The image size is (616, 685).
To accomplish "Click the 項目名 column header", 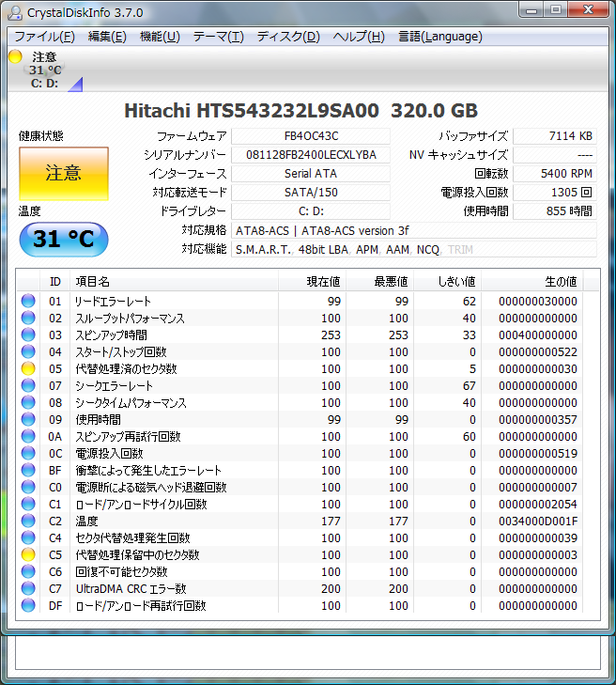I will [x=92, y=282].
